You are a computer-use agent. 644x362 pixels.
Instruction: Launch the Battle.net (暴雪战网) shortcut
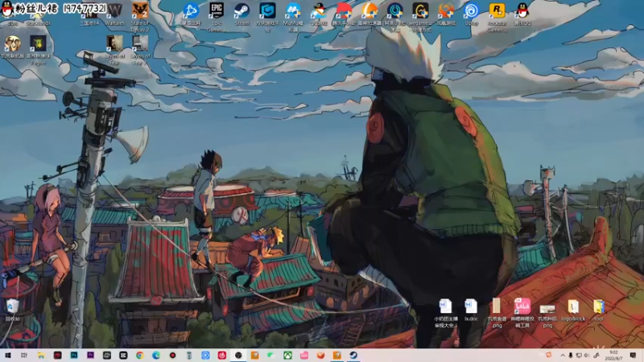[191, 14]
